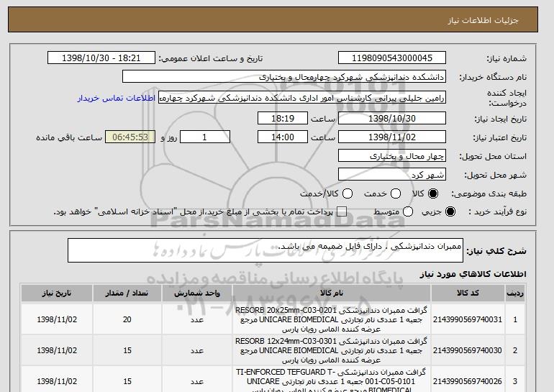This screenshot has width=554, height=392.
Task: Click the request creator name field
Action: 302,98
